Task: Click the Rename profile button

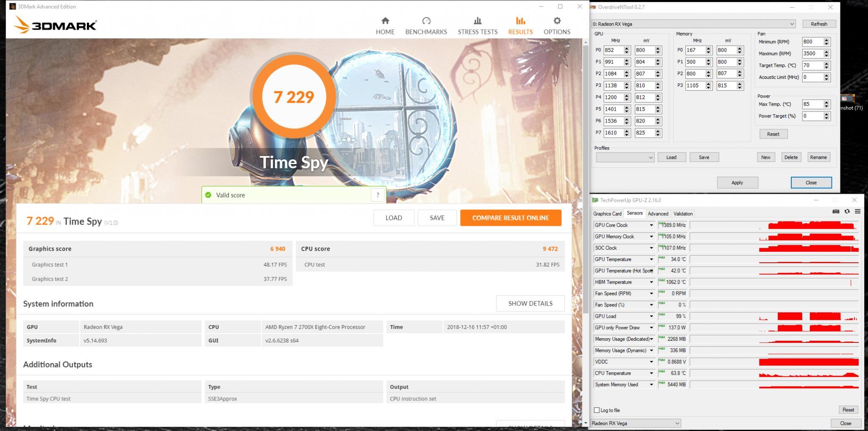Action: point(818,157)
